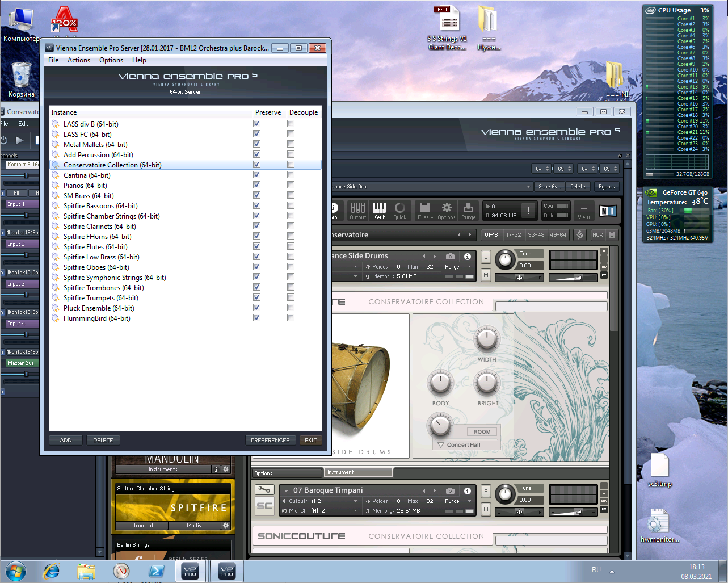728x583 pixels.
Task: Mute Baroque Timpani with its M button
Action: click(x=486, y=510)
